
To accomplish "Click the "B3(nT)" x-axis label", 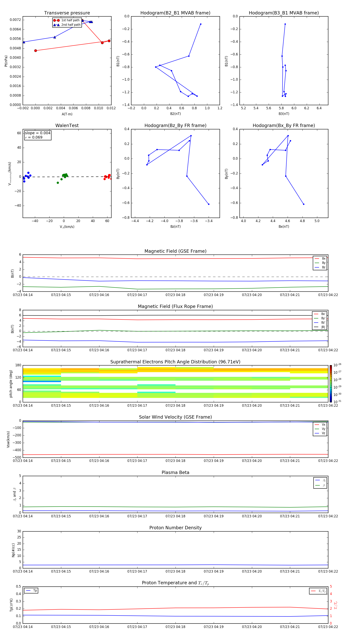I will (284, 114).
